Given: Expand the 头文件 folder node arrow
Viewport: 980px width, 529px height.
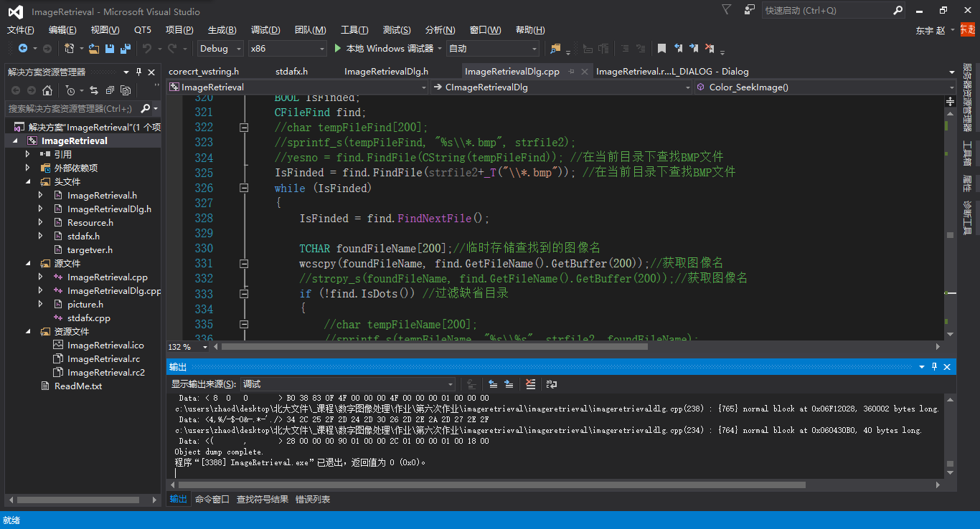Looking at the screenshot, I should click(x=28, y=181).
